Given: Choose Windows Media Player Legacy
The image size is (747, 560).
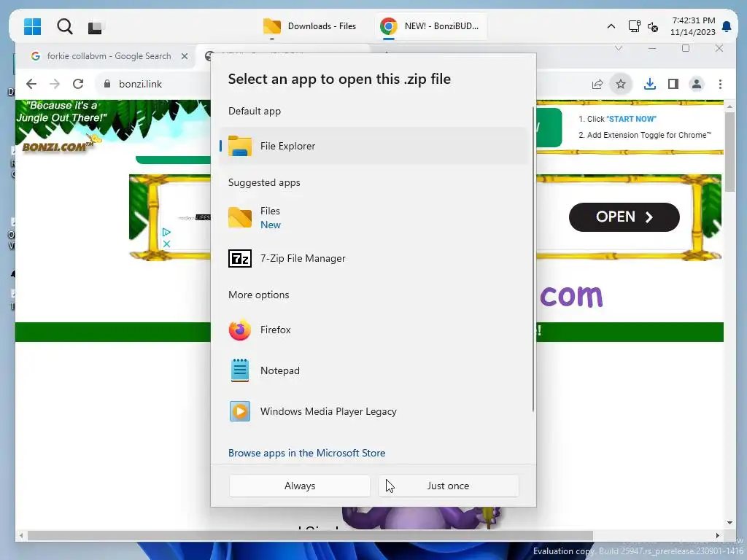Looking at the screenshot, I should (x=373, y=411).
